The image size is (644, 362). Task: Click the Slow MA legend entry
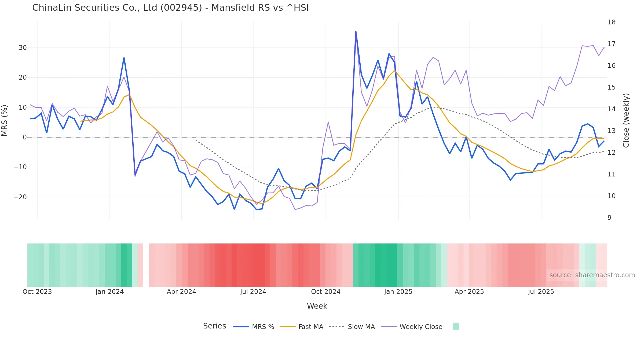pos(352,327)
